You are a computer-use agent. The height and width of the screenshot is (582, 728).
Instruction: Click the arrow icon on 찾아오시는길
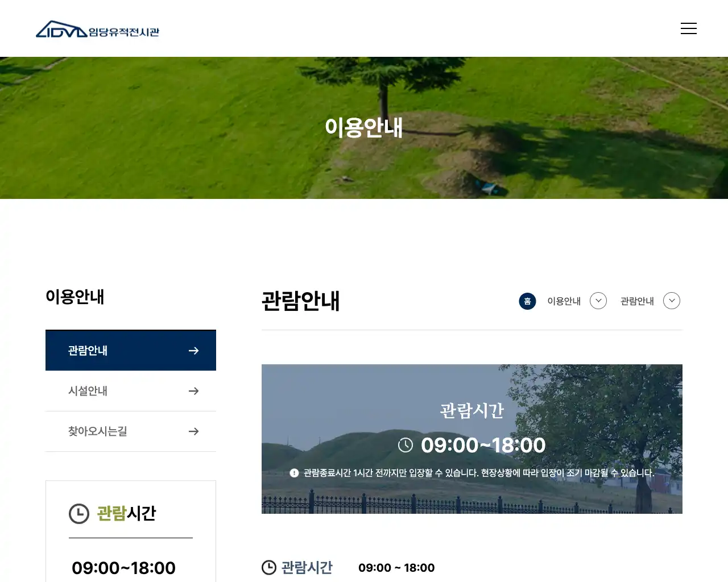[x=193, y=431]
